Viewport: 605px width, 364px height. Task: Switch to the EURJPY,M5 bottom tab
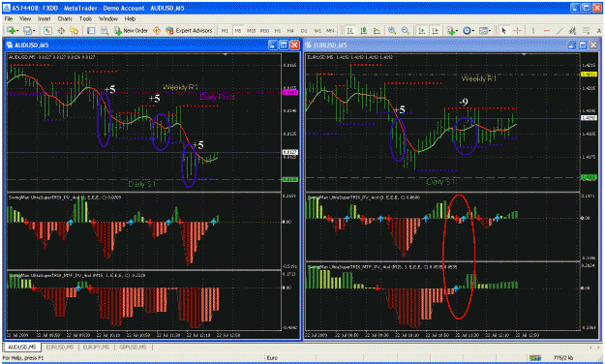tap(96, 348)
